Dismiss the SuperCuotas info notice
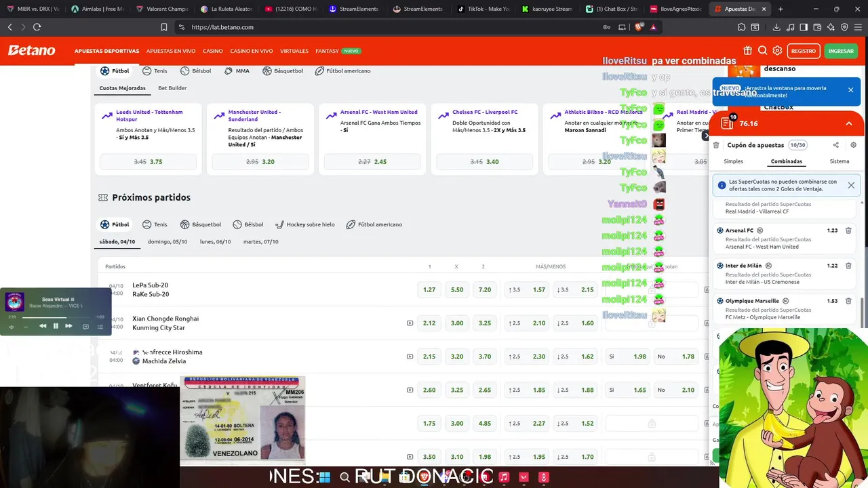Viewport: 868px width, 488px height. click(x=851, y=185)
